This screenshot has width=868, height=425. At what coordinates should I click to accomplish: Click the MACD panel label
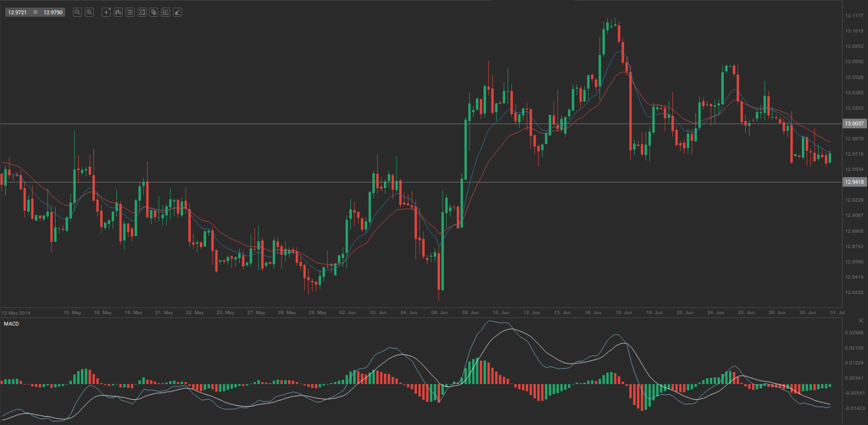[12, 324]
